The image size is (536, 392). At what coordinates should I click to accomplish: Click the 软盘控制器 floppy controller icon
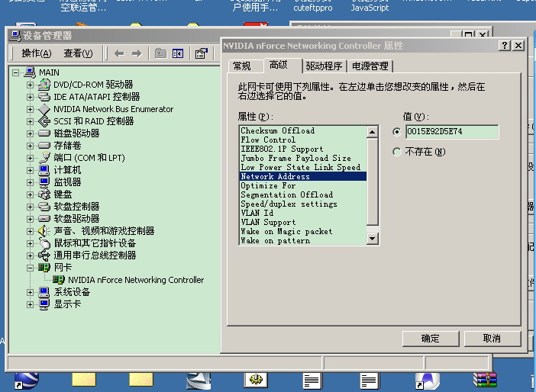[x=44, y=207]
